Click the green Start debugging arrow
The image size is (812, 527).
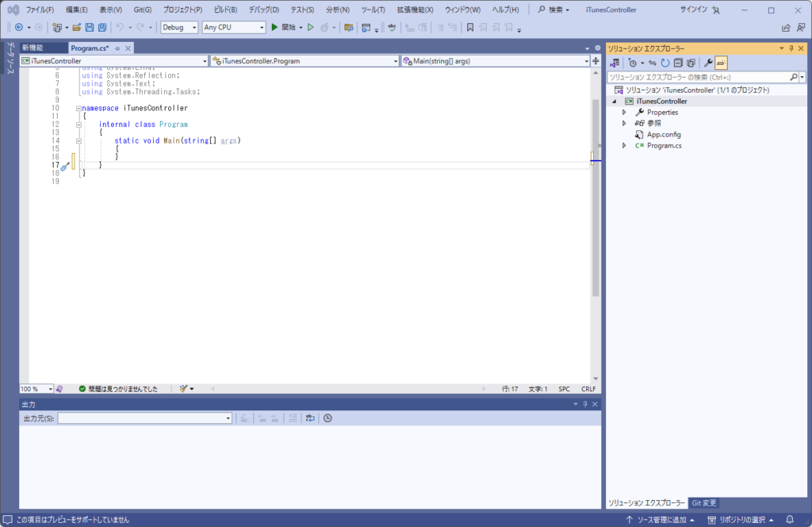point(274,27)
